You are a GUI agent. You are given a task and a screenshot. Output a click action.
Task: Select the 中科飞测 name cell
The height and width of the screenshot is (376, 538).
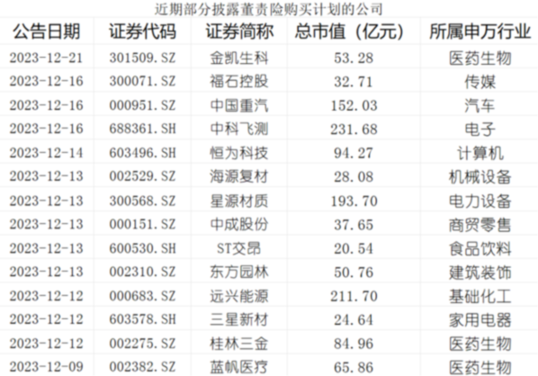click(239, 129)
